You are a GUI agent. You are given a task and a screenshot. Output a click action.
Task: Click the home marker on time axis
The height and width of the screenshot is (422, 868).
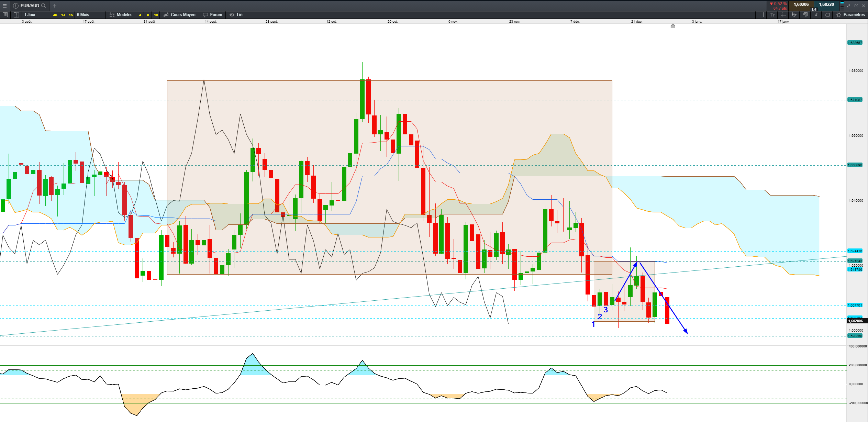[673, 26]
